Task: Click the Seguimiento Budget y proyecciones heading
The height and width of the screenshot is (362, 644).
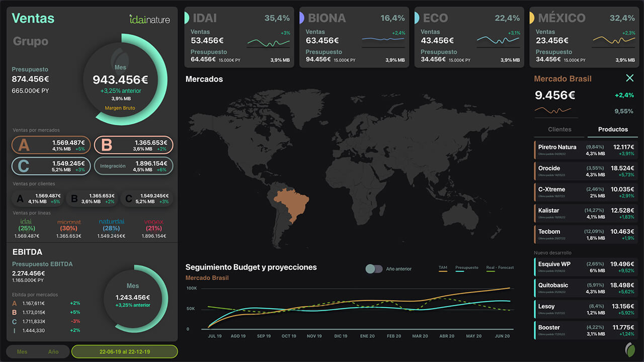Action: (x=251, y=267)
